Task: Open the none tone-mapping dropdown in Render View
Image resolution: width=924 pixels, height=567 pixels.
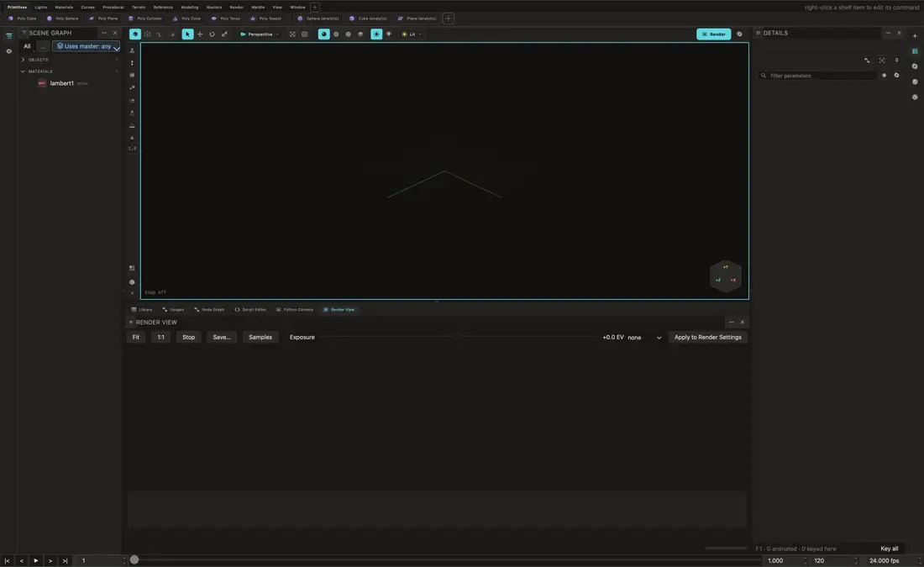Action: [644, 338]
